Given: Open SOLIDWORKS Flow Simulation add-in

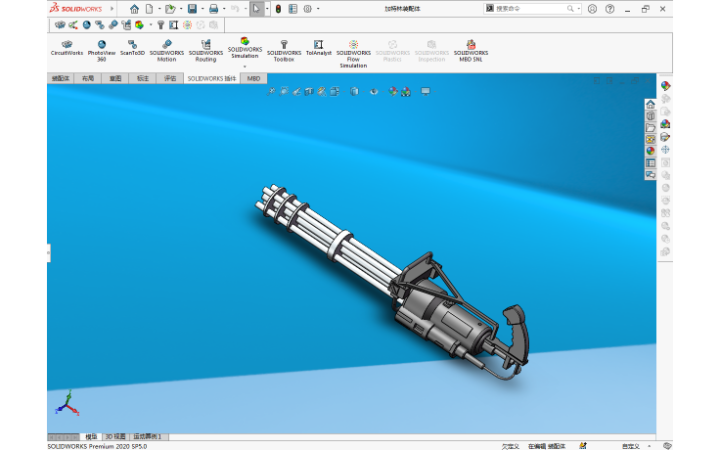Looking at the screenshot, I should coord(353,50).
